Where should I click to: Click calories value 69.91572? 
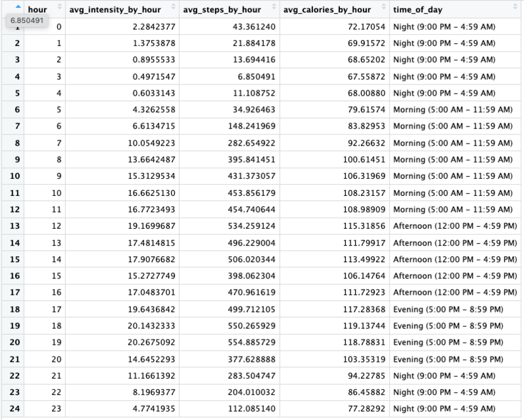coord(366,43)
